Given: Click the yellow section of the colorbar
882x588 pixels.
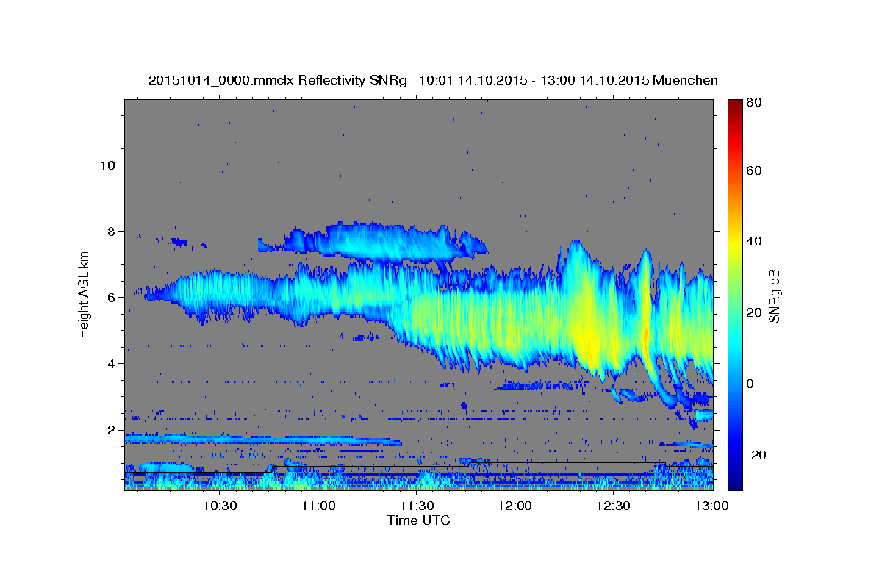Looking at the screenshot, I should (x=735, y=243).
